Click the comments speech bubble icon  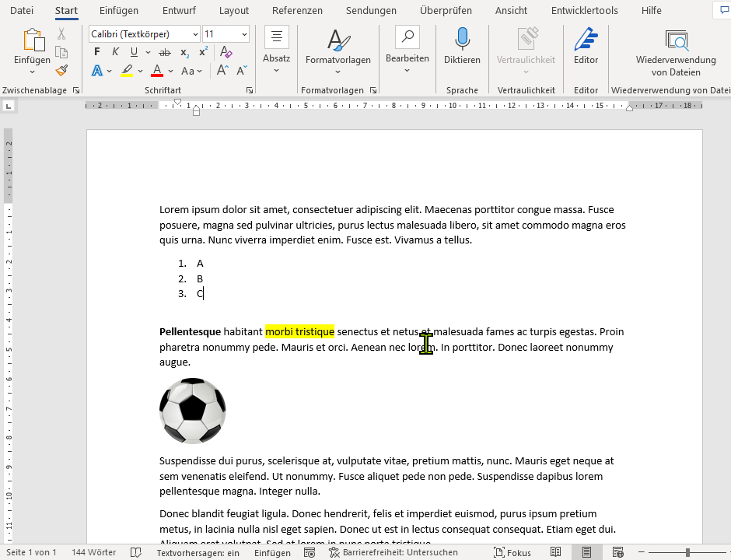pyautogui.click(x=724, y=10)
